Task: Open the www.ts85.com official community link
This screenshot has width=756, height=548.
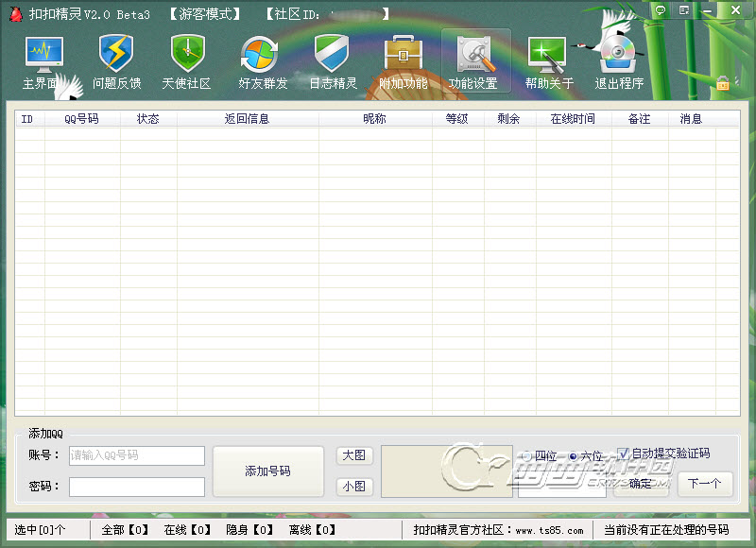Action: coord(550,531)
